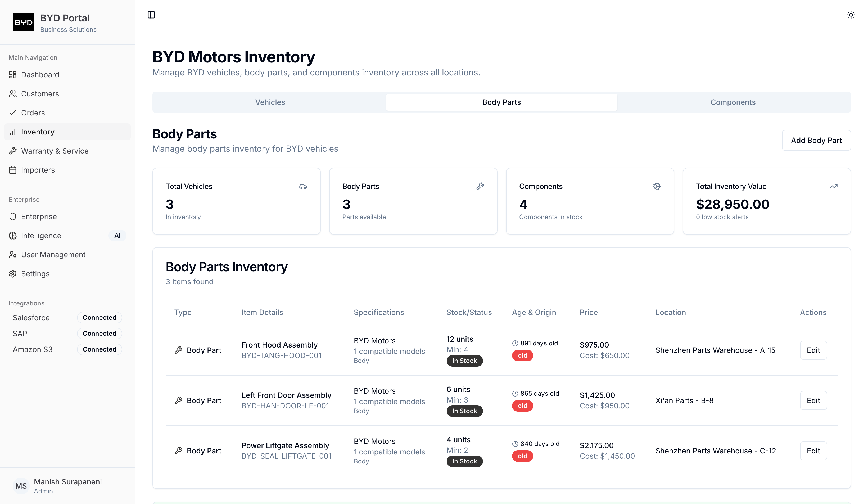The image size is (868, 504).
Task: Click Shenzhen Parts Warehouse - C-12 location
Action: (716, 451)
